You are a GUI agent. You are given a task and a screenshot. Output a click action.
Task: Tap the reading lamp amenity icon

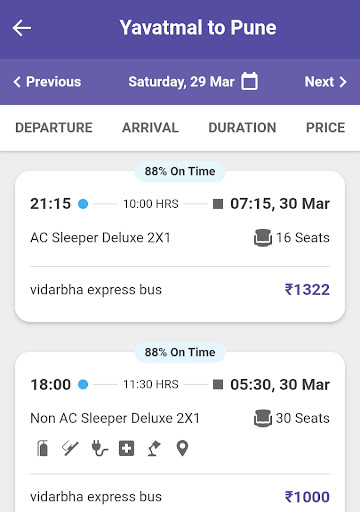154,448
